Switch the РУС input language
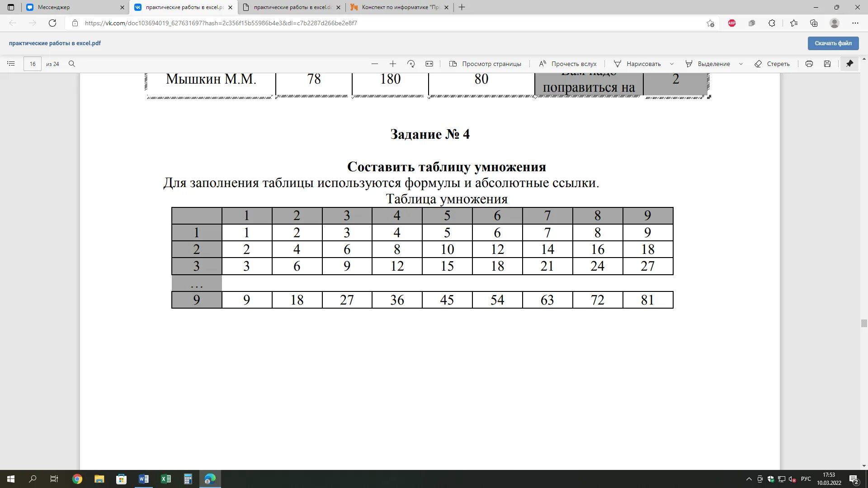This screenshot has width=868, height=488. pos(806,479)
